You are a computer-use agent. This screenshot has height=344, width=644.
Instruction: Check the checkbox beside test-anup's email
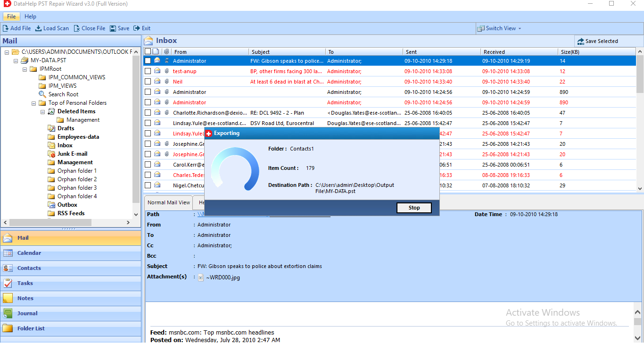click(148, 71)
